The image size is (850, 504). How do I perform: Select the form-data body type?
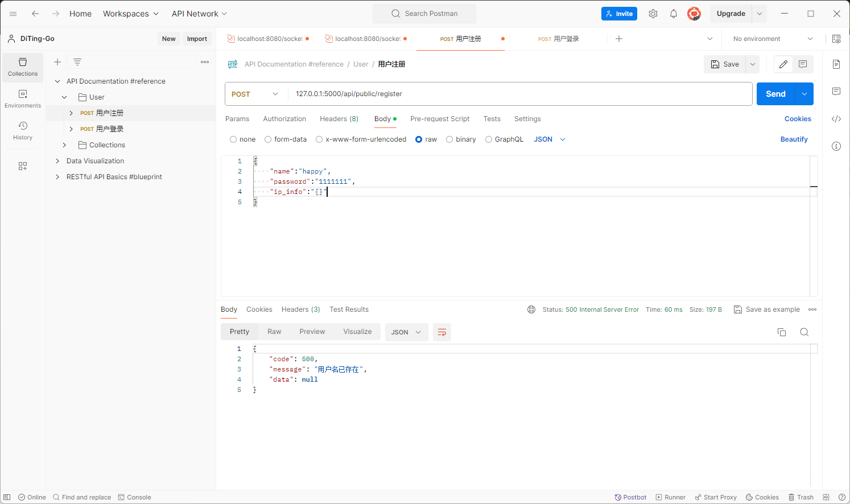(268, 139)
